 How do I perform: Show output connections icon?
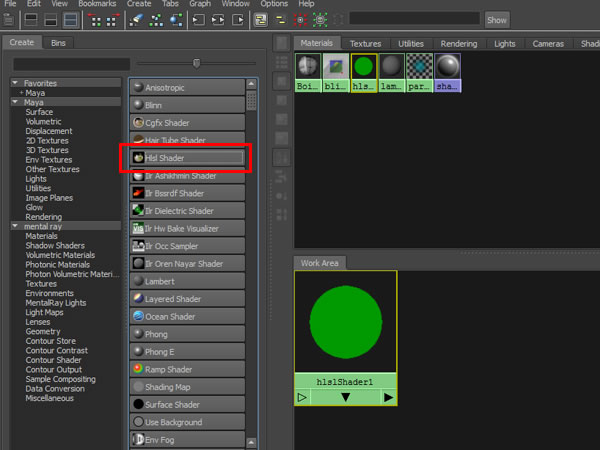[x=238, y=20]
